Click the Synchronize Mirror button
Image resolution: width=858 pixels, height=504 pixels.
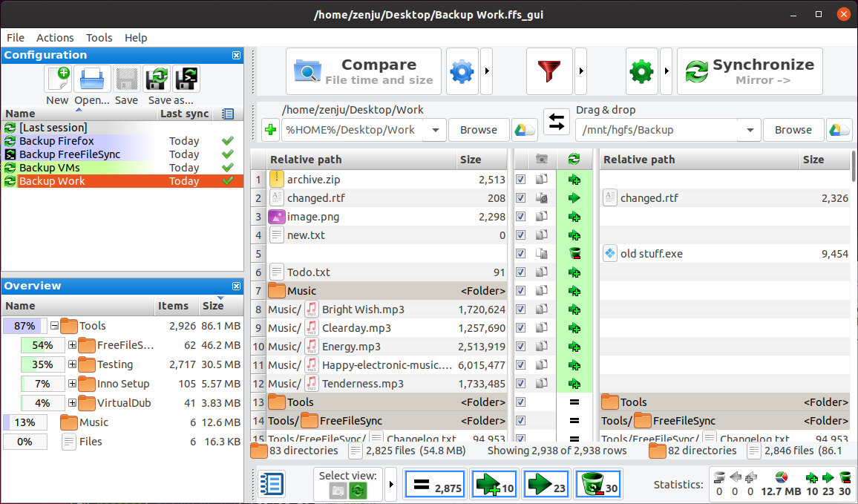[x=750, y=71]
